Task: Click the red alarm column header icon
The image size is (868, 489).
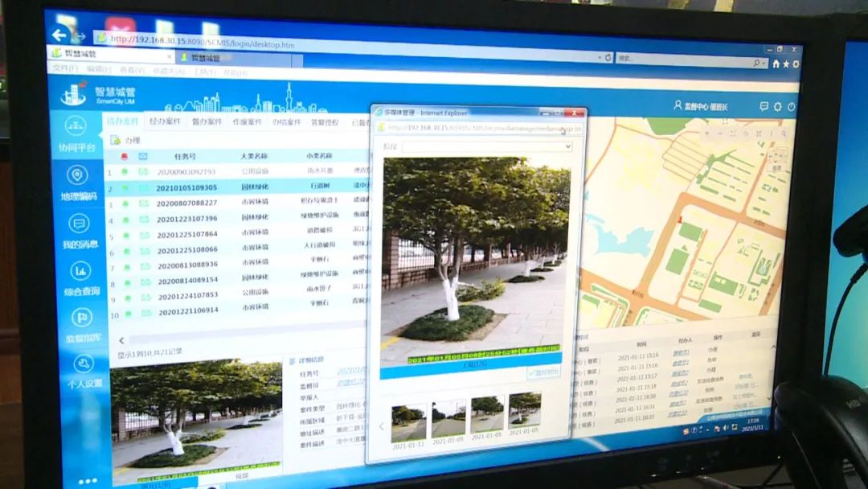Action: 124,157
